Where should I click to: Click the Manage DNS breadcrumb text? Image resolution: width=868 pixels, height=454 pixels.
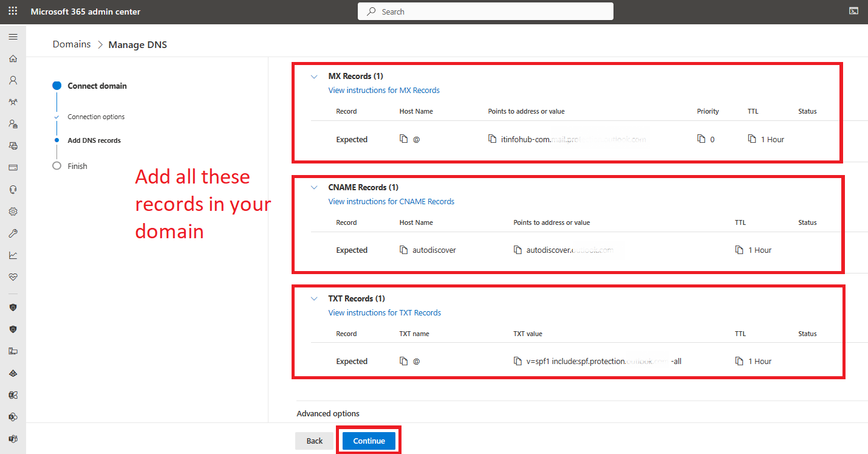click(137, 44)
